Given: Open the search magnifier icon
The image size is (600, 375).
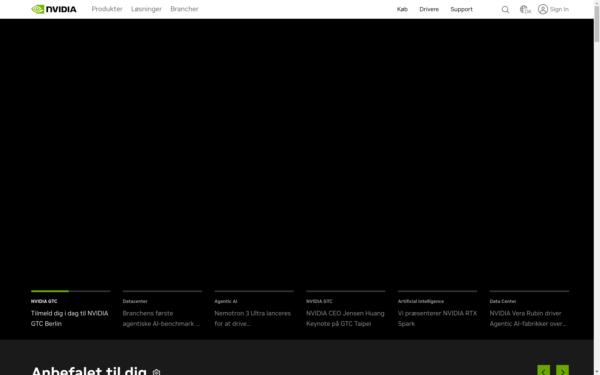Looking at the screenshot, I should point(505,10).
